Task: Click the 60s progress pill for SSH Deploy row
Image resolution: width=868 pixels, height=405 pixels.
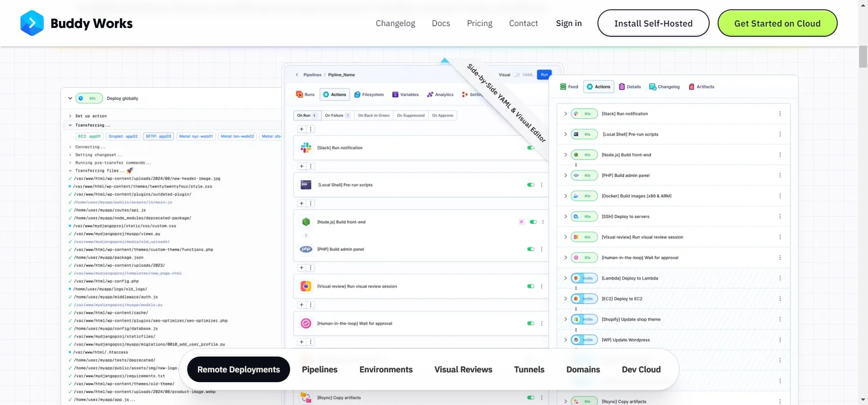Action: coord(584,216)
